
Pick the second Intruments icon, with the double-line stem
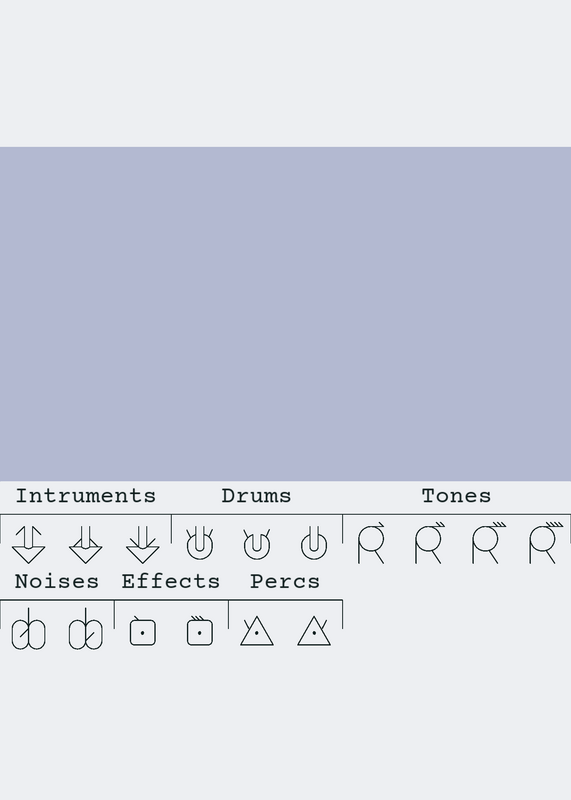tap(86, 545)
